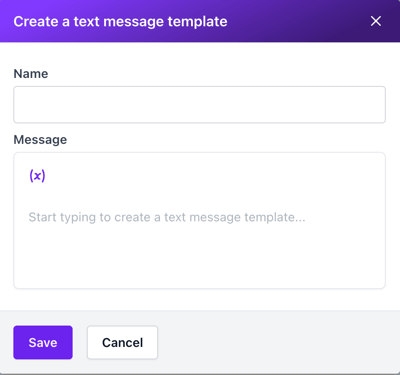Screen dimensions: 400x375
Task: Click the Message field label
Action: click(40, 140)
